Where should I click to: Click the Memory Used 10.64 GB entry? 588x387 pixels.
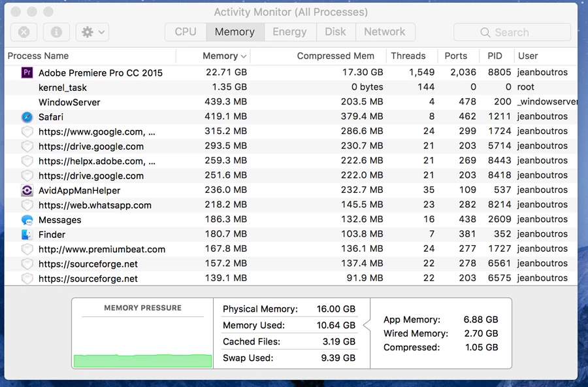tap(289, 325)
